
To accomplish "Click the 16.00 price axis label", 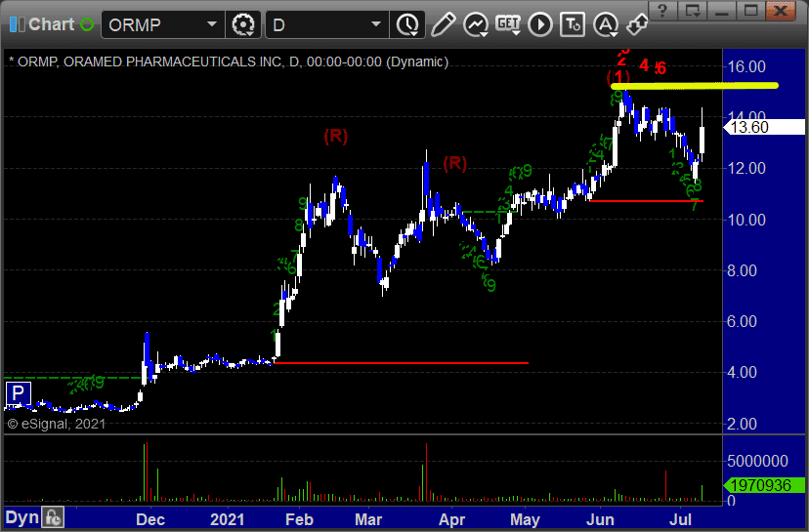I will [x=746, y=66].
